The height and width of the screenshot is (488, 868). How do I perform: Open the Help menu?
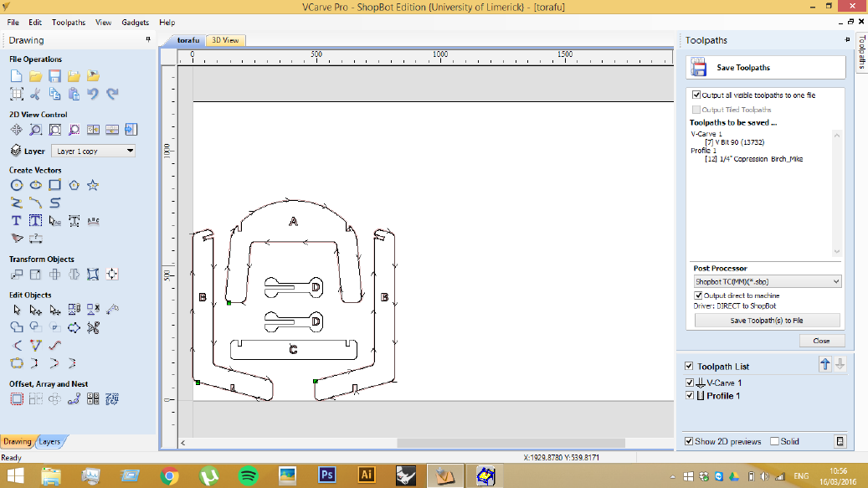167,23
